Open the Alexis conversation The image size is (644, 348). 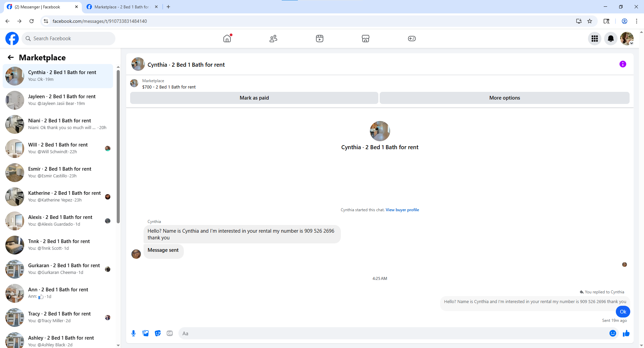point(58,221)
